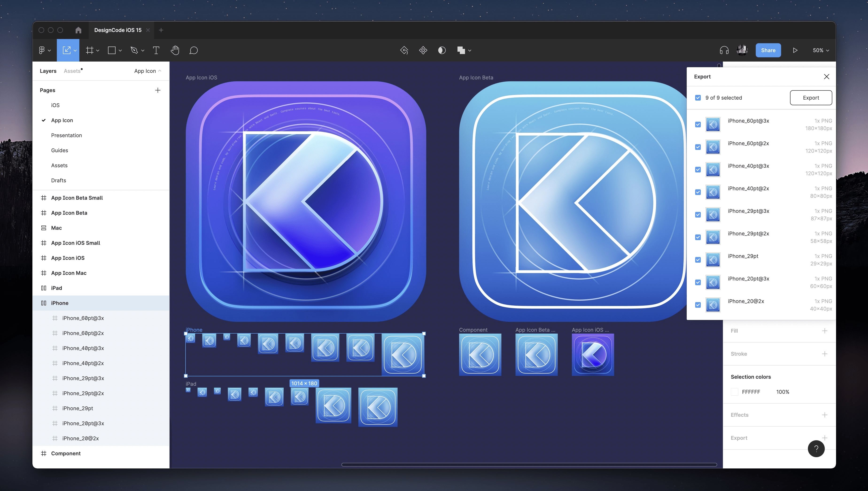Image resolution: width=868 pixels, height=491 pixels.
Task: Click the blue Share button
Action: tap(768, 50)
